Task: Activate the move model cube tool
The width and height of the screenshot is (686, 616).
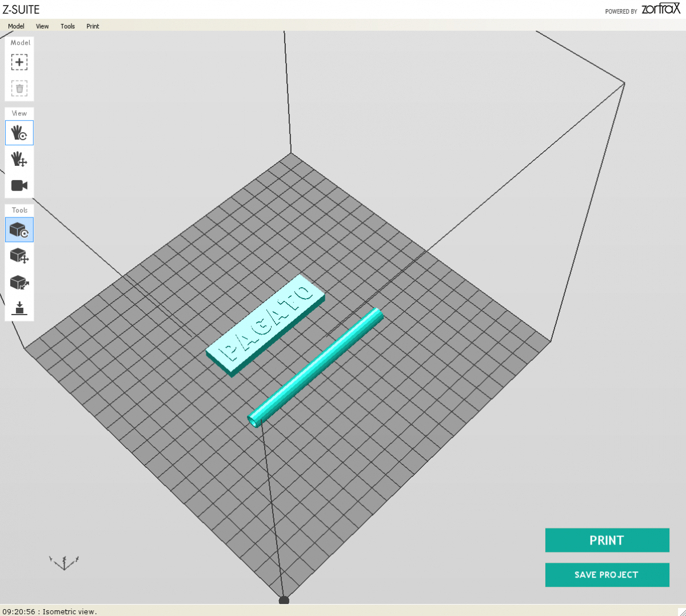Action: click(19, 256)
